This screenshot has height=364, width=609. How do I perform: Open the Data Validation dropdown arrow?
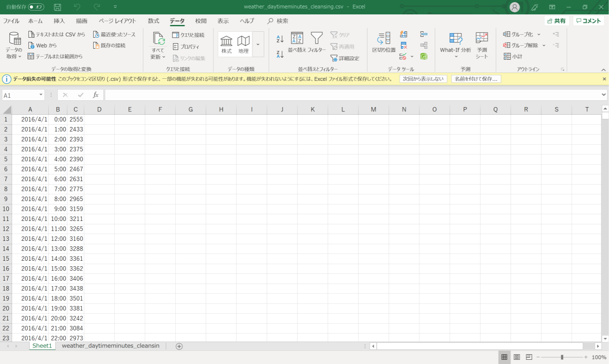(x=412, y=56)
